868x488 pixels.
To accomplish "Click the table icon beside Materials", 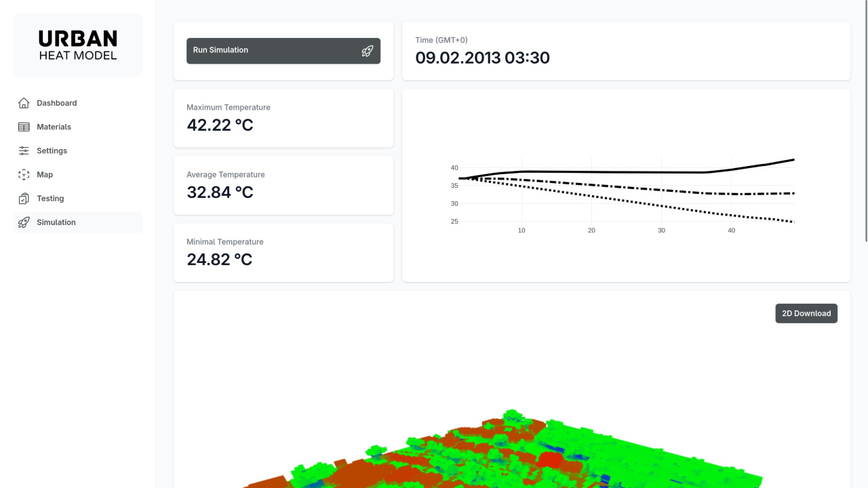I will 24,127.
